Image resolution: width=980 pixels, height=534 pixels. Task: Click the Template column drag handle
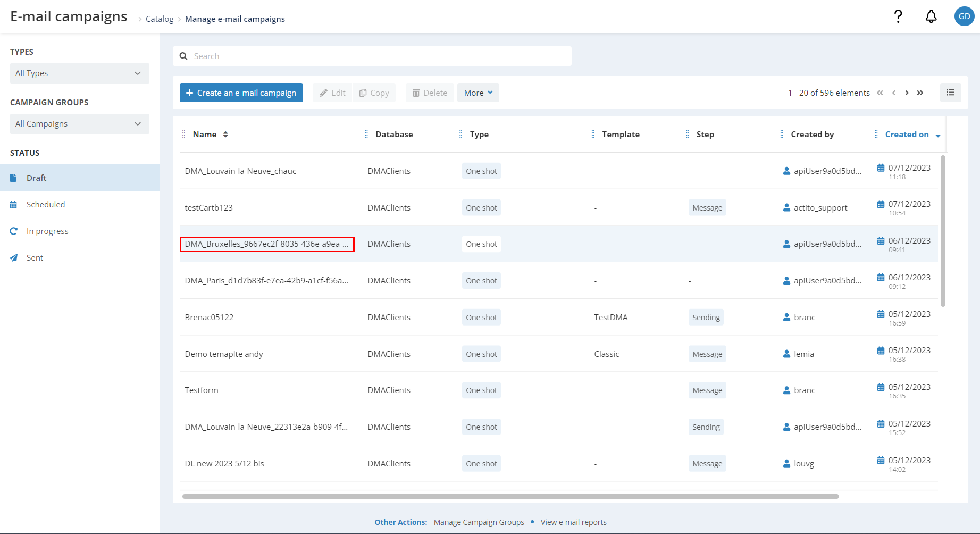pos(593,135)
